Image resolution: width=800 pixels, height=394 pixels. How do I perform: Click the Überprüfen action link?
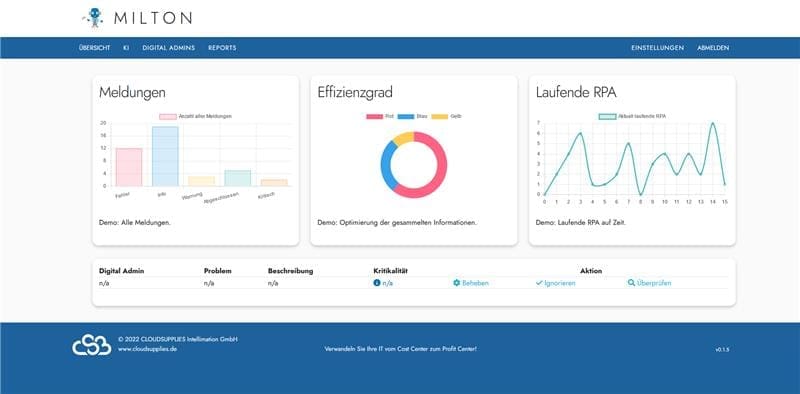[x=654, y=283]
